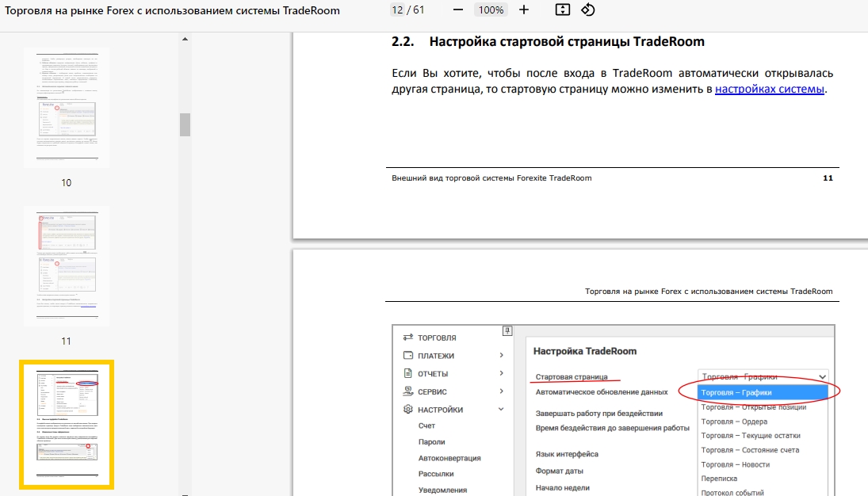Click Время бездействия до завершения работы label

tap(612, 428)
